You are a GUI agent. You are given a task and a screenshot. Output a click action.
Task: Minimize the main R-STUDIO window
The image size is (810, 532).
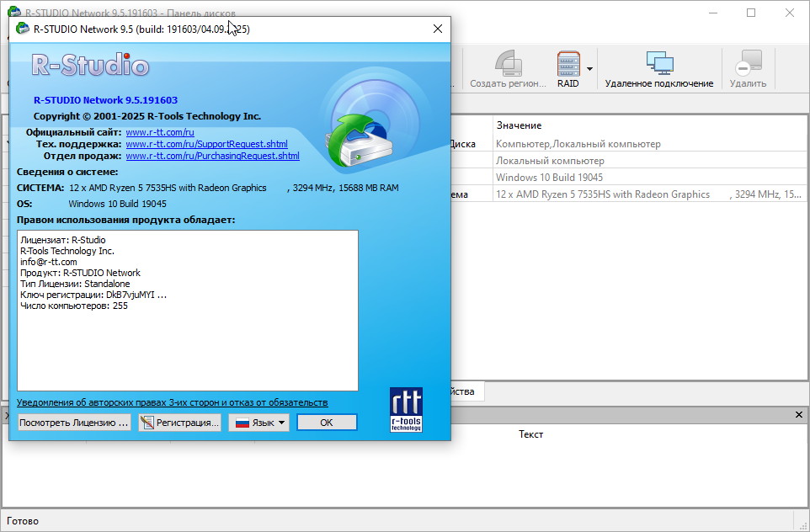pos(713,13)
